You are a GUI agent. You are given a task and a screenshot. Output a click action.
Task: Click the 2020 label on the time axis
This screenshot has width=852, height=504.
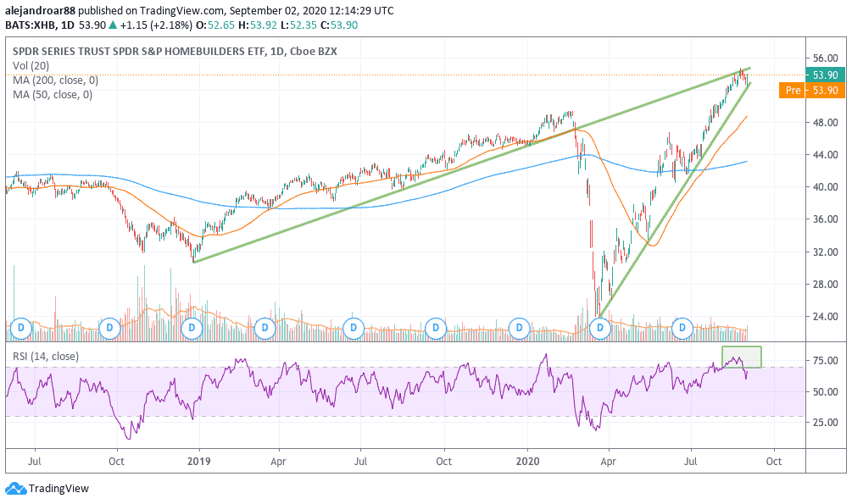pos(527,462)
